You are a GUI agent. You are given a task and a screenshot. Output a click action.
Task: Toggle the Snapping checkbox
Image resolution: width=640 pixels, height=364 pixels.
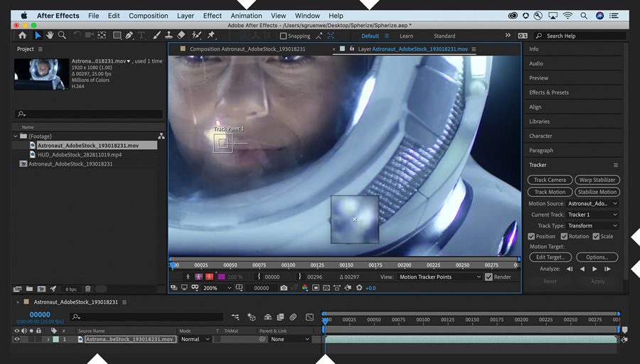coord(284,36)
